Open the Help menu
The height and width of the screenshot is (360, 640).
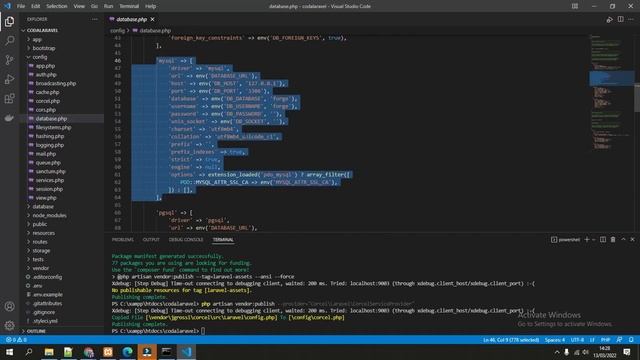click(151, 6)
